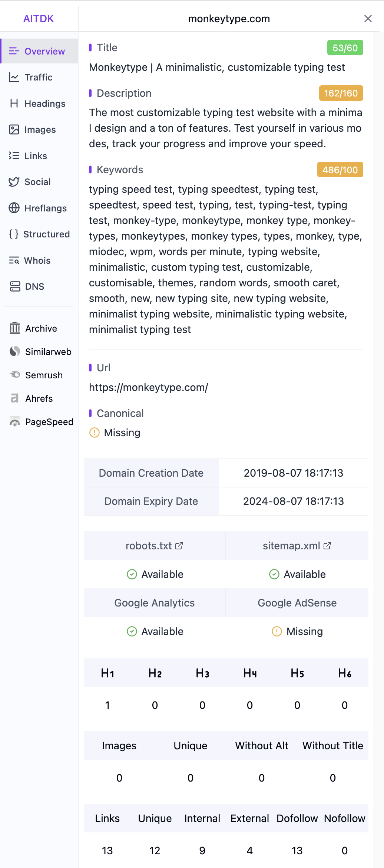Click the Dofollow column header
Screen dimensions: 384x868
tap(297, 818)
